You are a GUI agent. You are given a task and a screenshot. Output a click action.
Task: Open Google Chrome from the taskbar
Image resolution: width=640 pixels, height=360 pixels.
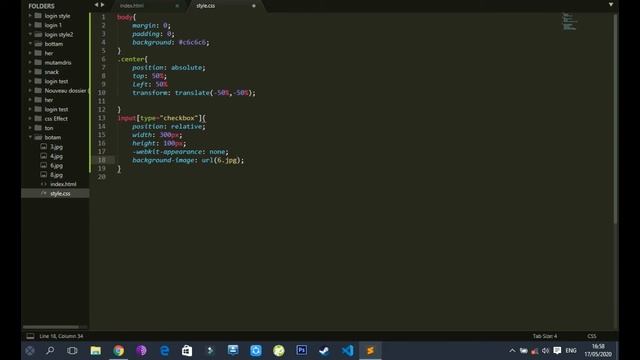coord(119,351)
